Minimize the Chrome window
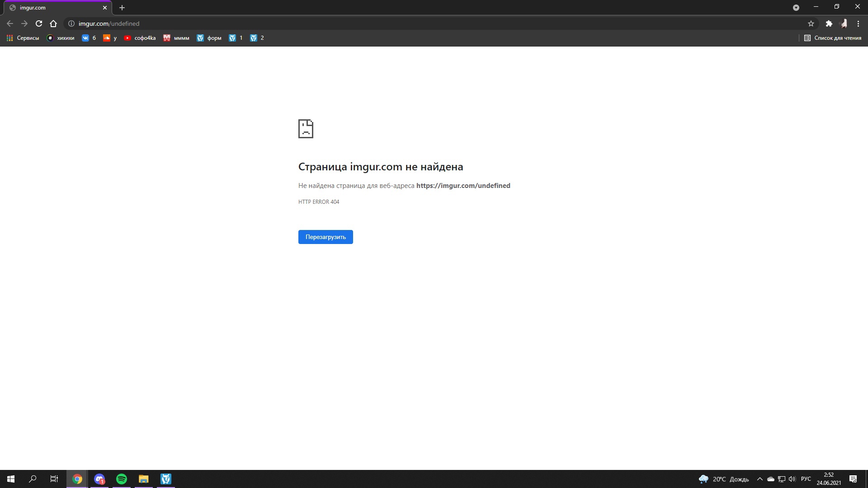Screen dimensions: 868x488 tap(816, 7)
